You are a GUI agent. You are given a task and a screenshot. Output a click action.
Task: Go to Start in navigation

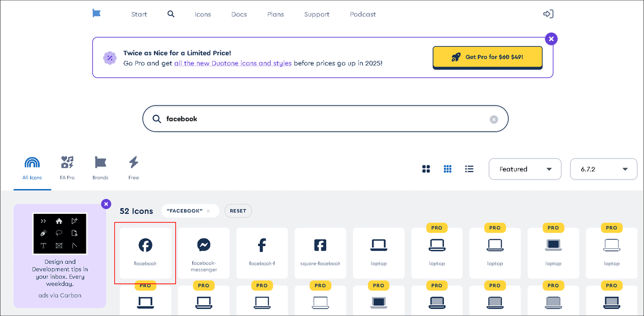[x=139, y=15]
